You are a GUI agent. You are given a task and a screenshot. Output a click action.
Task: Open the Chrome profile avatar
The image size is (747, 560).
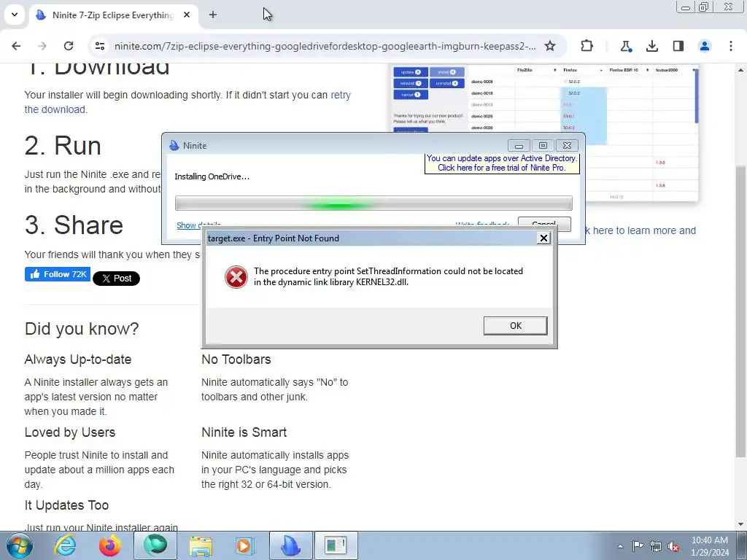pyautogui.click(x=704, y=46)
